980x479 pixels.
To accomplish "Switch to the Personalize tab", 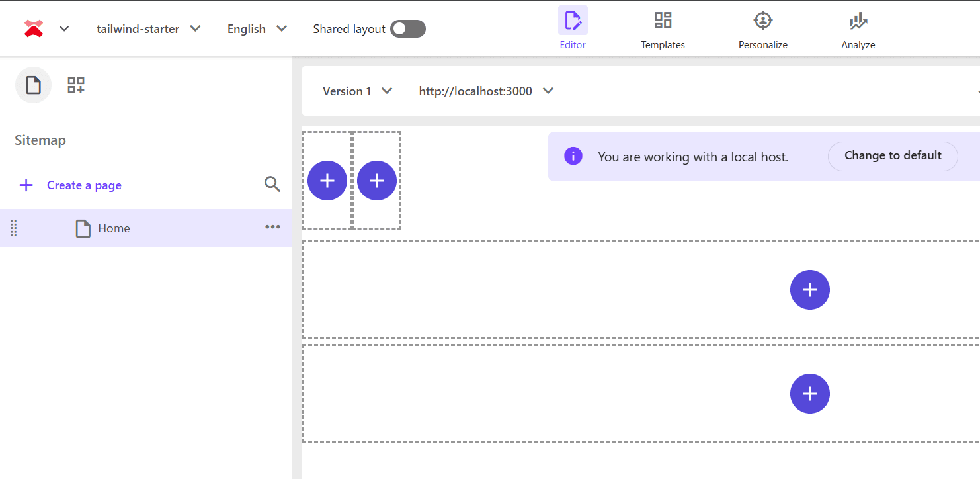I will [762, 30].
